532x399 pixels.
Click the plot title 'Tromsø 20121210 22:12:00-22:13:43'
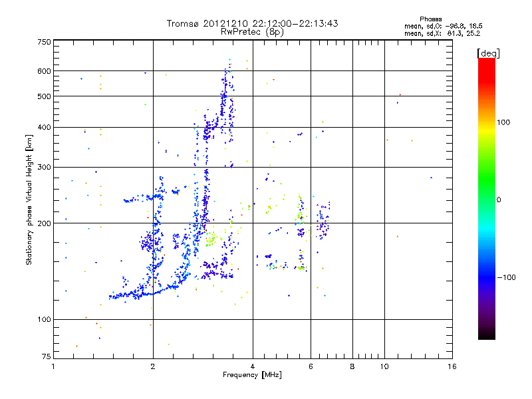tap(252, 23)
